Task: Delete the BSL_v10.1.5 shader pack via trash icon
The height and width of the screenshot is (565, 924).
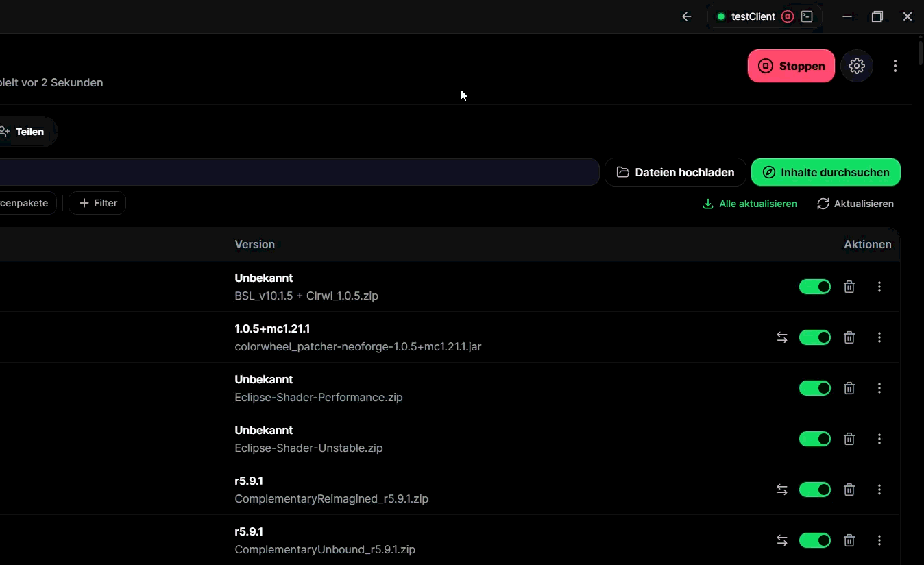Action: click(849, 287)
